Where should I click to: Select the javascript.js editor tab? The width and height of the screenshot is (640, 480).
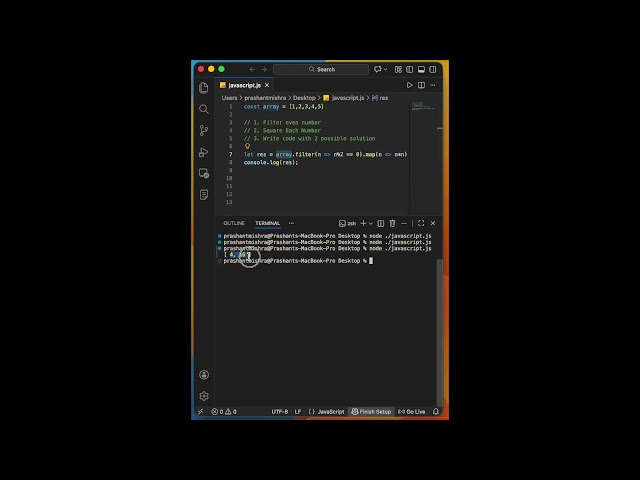pyautogui.click(x=244, y=85)
